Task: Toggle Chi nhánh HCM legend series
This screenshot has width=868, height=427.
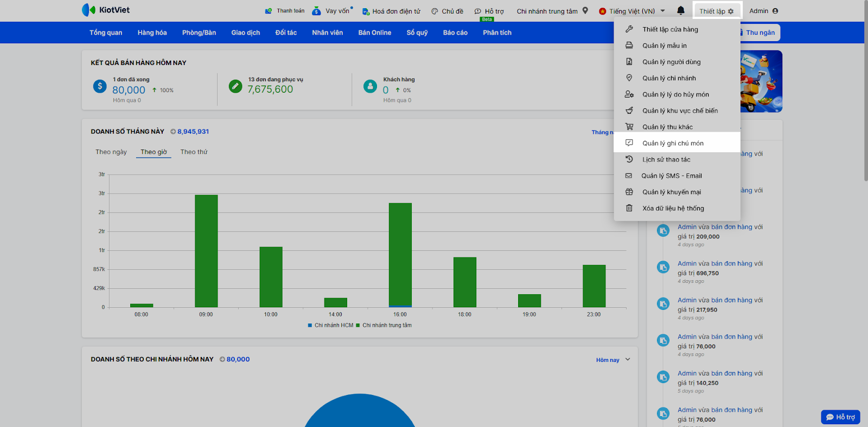Action: 330,326
